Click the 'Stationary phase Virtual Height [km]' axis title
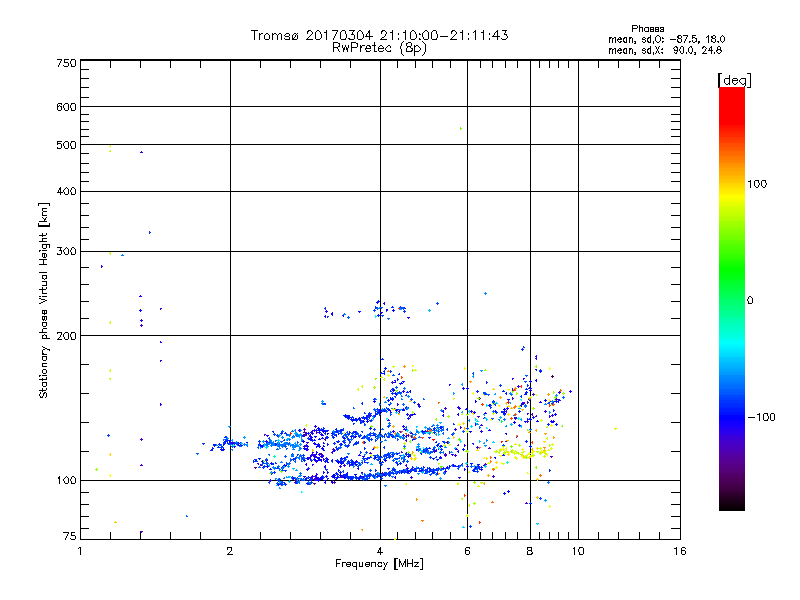800x600 pixels. 44,300
